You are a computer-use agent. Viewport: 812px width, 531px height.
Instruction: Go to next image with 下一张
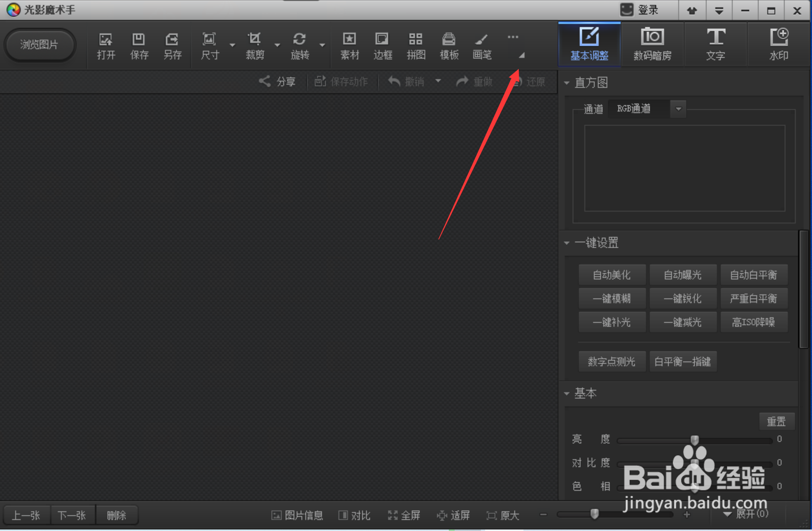(x=72, y=515)
